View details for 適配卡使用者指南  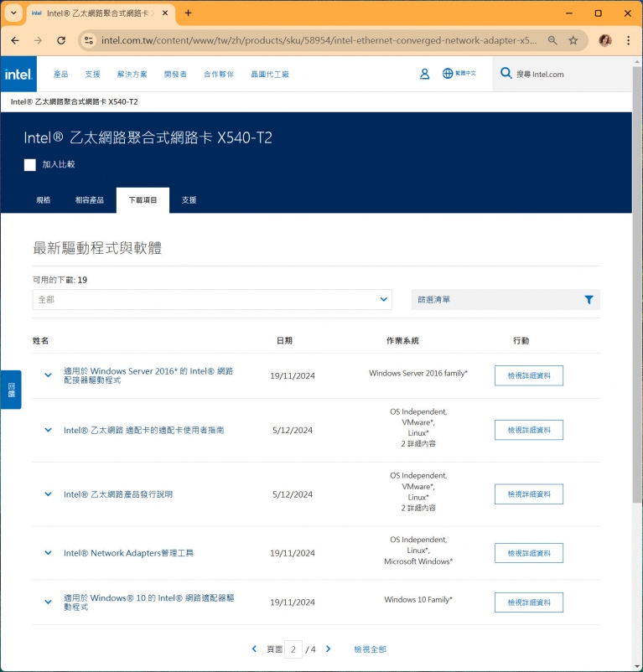click(528, 430)
